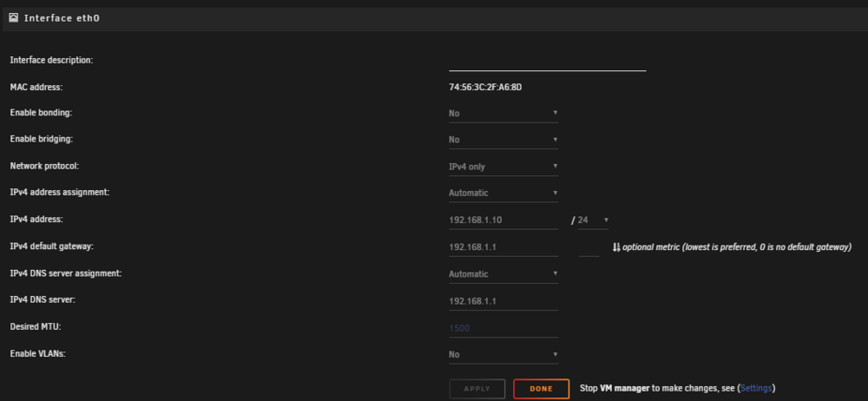
Task: Click the gateway metric input field
Action: (x=589, y=247)
